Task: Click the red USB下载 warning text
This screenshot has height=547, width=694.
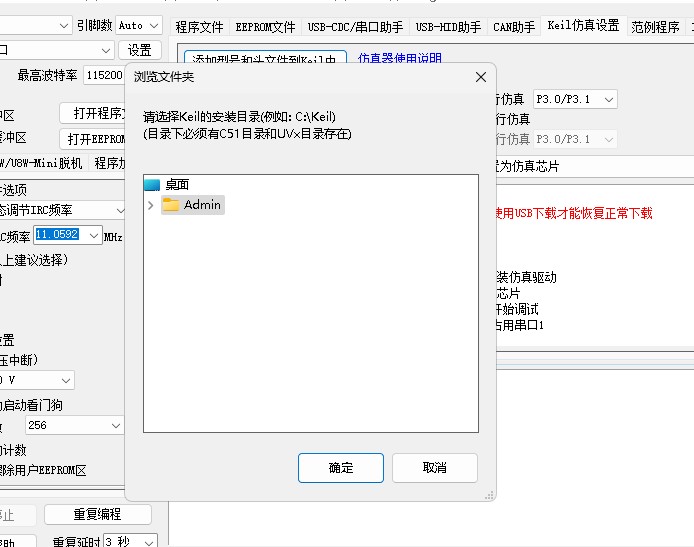Action: click(574, 213)
